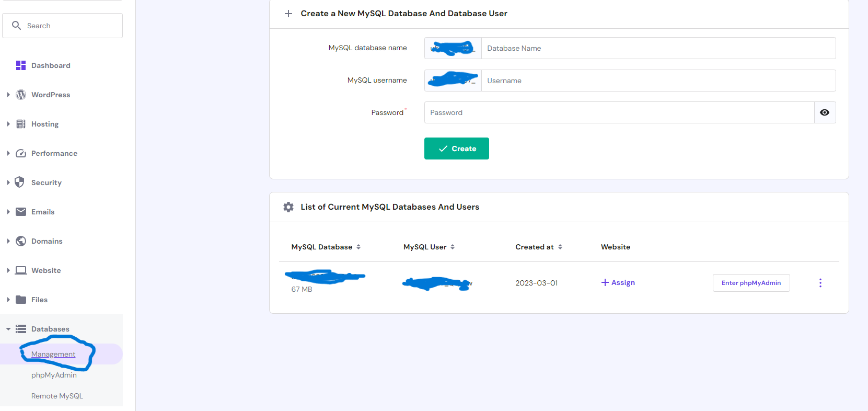Expand the Performance sidebar section
The width and height of the screenshot is (868, 411).
tap(8, 153)
